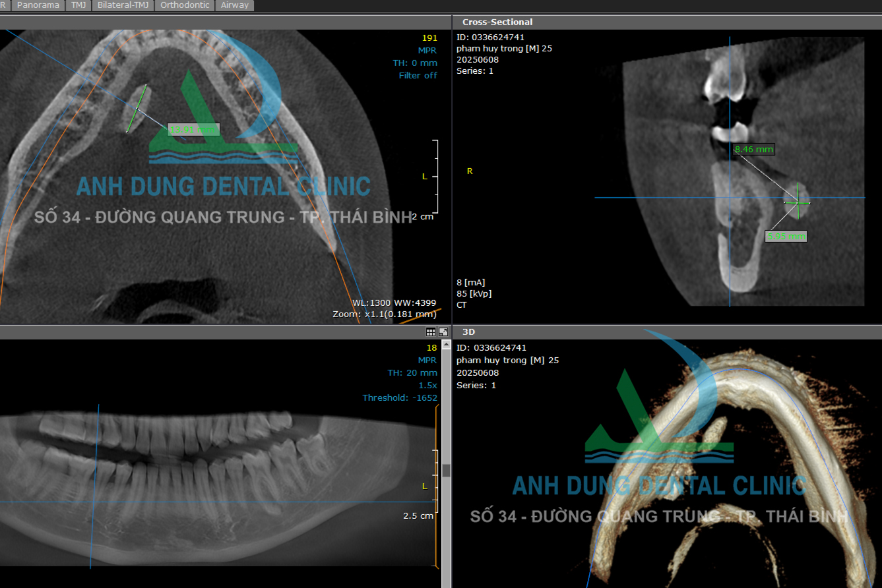Screen dimensions: 882x588
Task: Select the Orthodontic tab
Action: (x=185, y=5)
